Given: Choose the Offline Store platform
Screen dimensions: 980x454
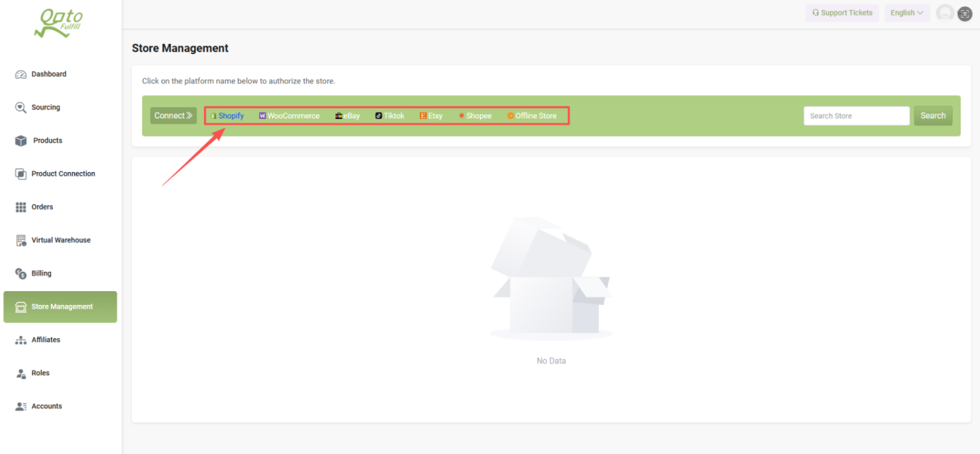Looking at the screenshot, I should pos(535,116).
